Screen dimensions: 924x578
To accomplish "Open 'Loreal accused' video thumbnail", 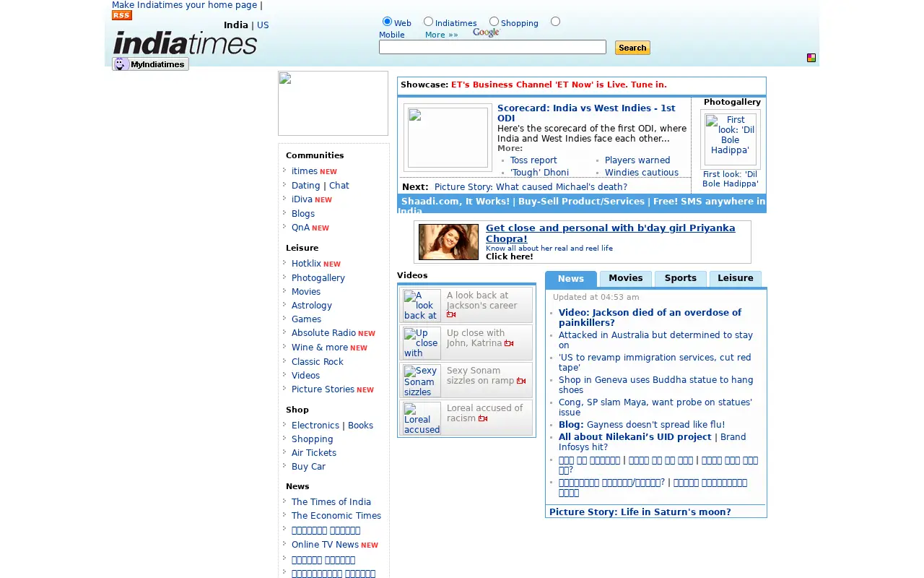I will [x=422, y=418].
